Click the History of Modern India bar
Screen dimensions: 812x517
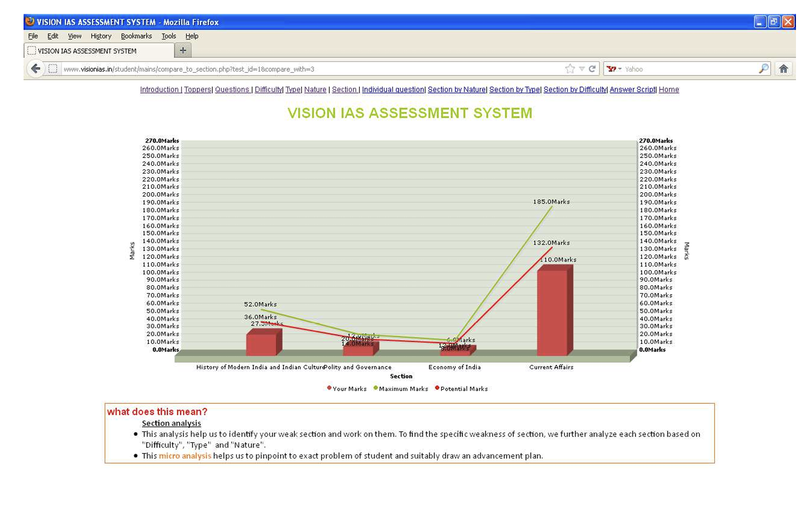tap(264, 342)
